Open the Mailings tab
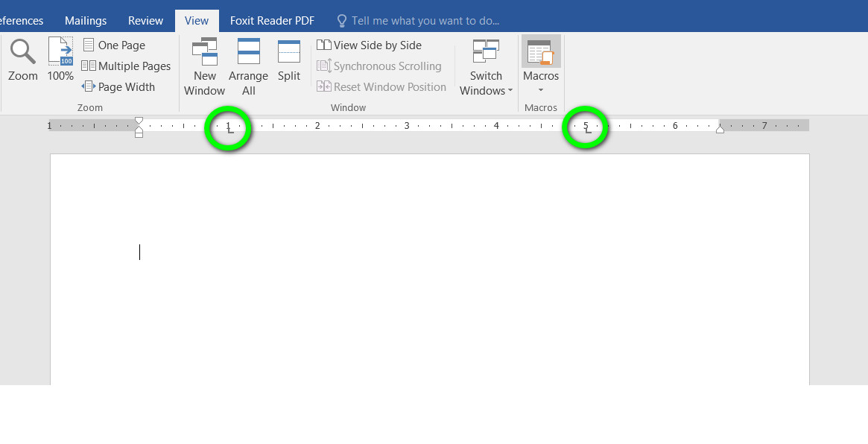 (x=86, y=20)
